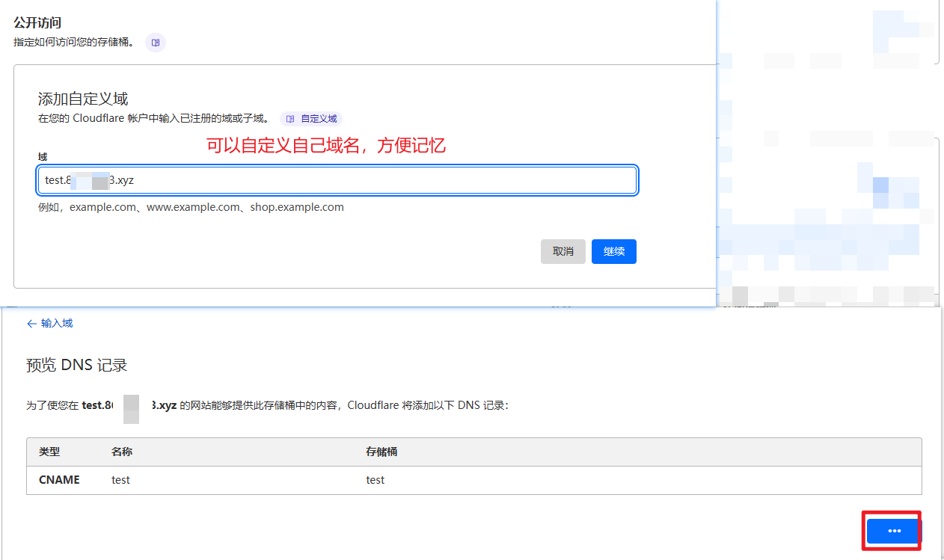Open the 自定义域 documentation badge
Image resolution: width=944 pixels, height=560 pixels.
311,119
